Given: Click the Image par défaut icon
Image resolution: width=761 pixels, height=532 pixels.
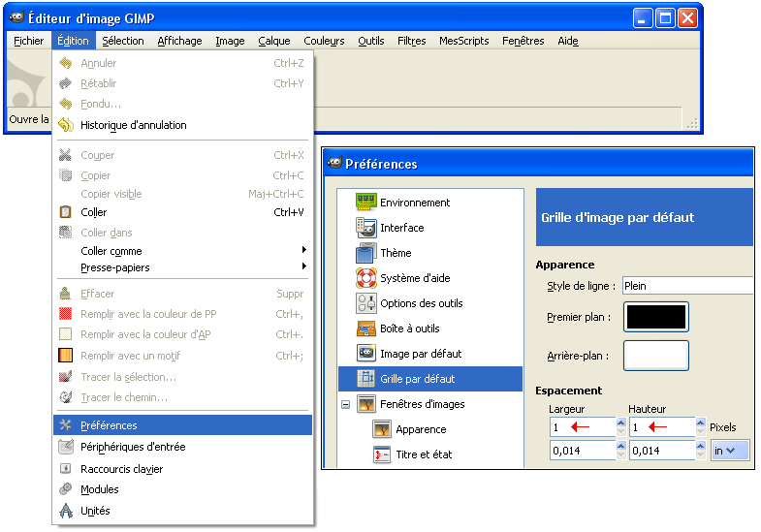Looking at the screenshot, I should pos(365,354).
